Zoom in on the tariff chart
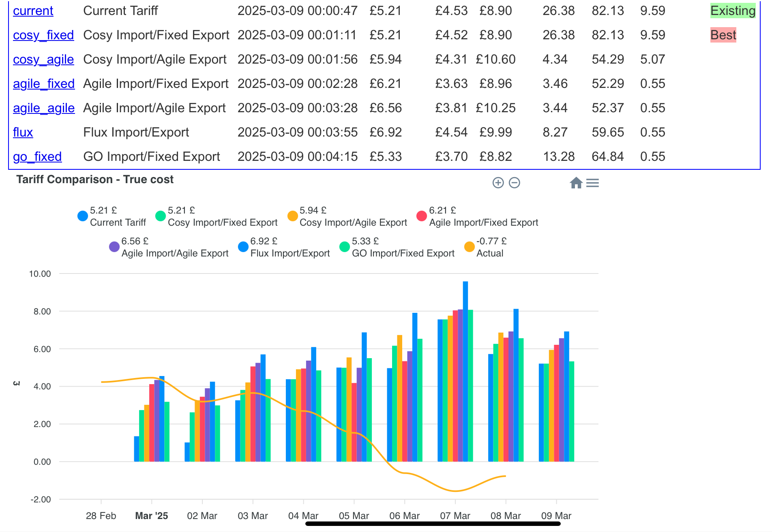Image resolution: width=772 pixels, height=532 pixels. 498,183
